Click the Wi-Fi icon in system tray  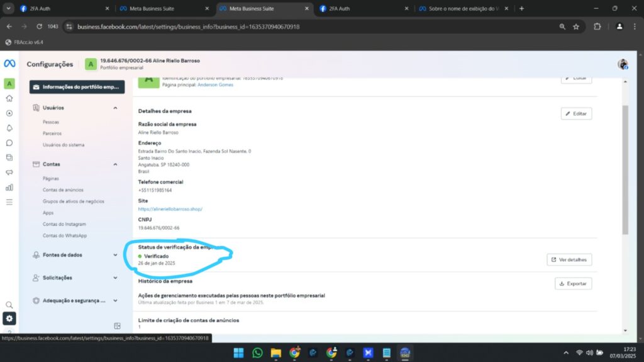(x=579, y=353)
